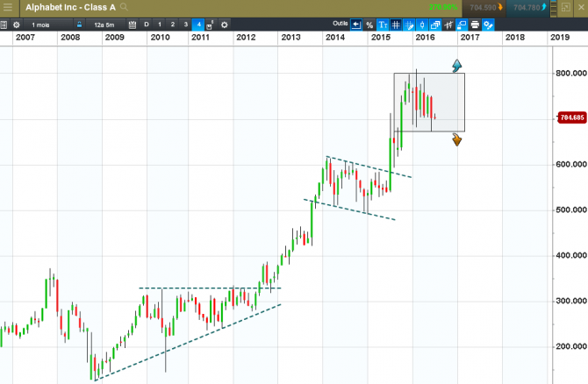Open the compare instruments icon
The height and width of the screenshot is (384, 588).
(448, 25)
